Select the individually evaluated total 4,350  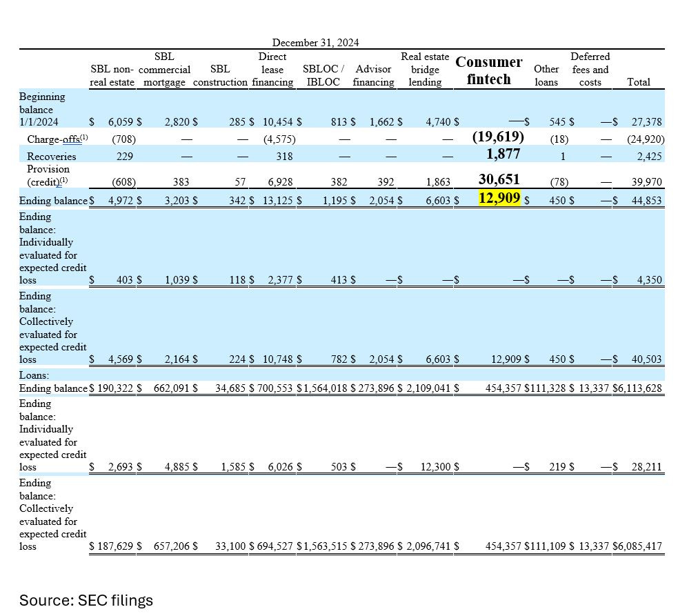[649, 280]
